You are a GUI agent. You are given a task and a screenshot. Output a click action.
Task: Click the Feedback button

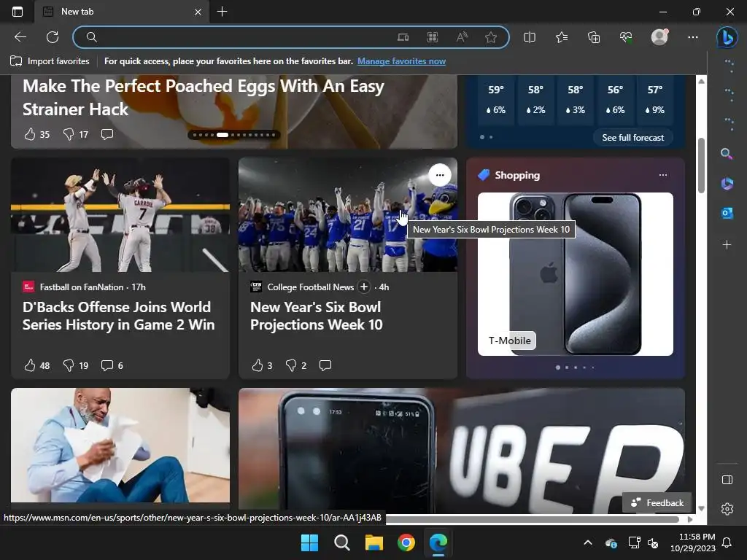click(657, 503)
